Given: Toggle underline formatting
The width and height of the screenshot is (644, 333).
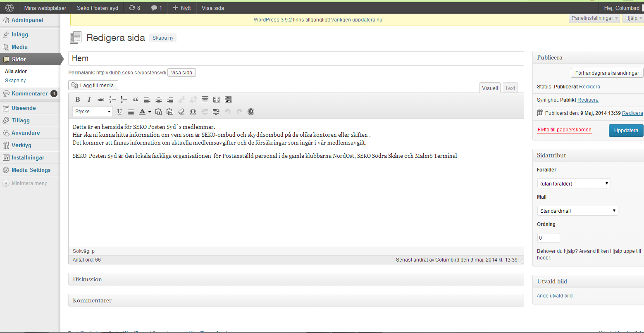Looking at the screenshot, I should point(119,112).
